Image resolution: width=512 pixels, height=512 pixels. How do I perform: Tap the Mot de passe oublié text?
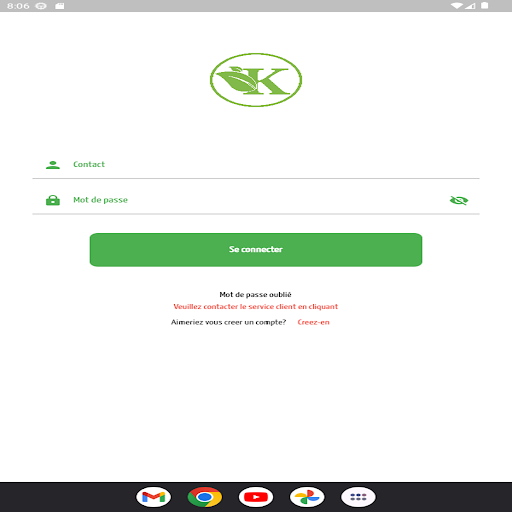[x=255, y=295]
